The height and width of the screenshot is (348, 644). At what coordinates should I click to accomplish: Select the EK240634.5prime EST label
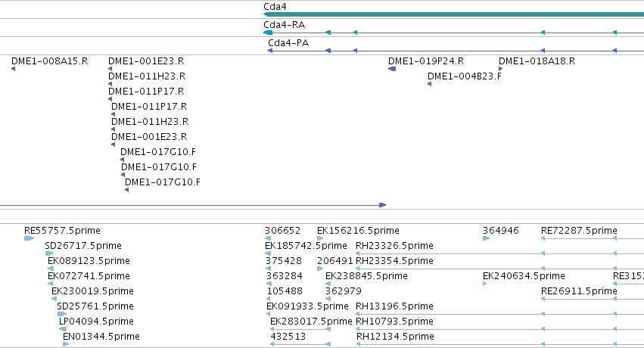point(524,276)
